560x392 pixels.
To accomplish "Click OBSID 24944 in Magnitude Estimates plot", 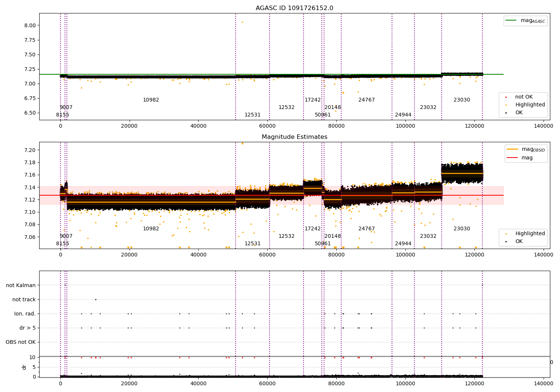I will tap(403, 243).
